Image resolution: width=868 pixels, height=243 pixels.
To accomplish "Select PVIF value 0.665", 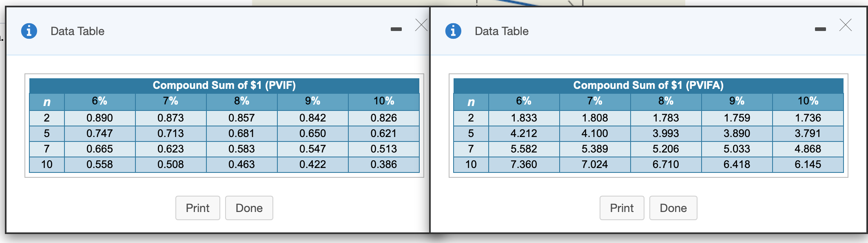I will click(100, 149).
